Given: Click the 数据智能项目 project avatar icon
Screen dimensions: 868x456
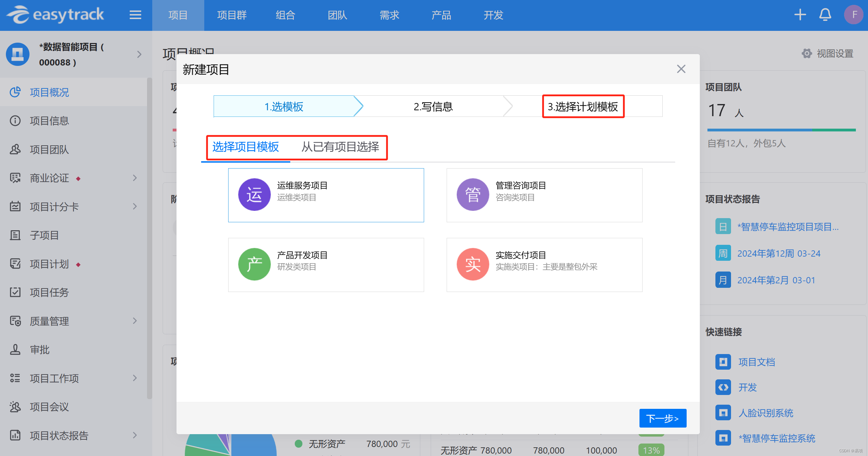Looking at the screenshot, I should click(x=18, y=54).
